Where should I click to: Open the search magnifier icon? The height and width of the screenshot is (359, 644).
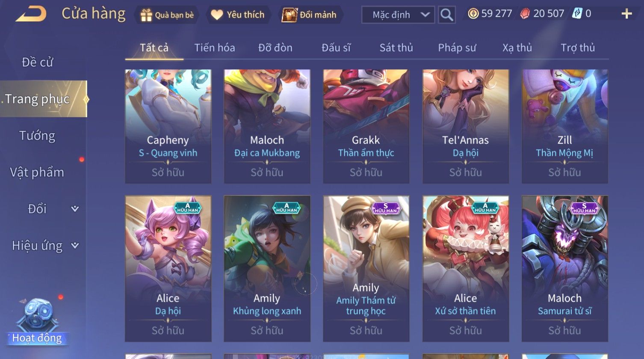(x=446, y=15)
